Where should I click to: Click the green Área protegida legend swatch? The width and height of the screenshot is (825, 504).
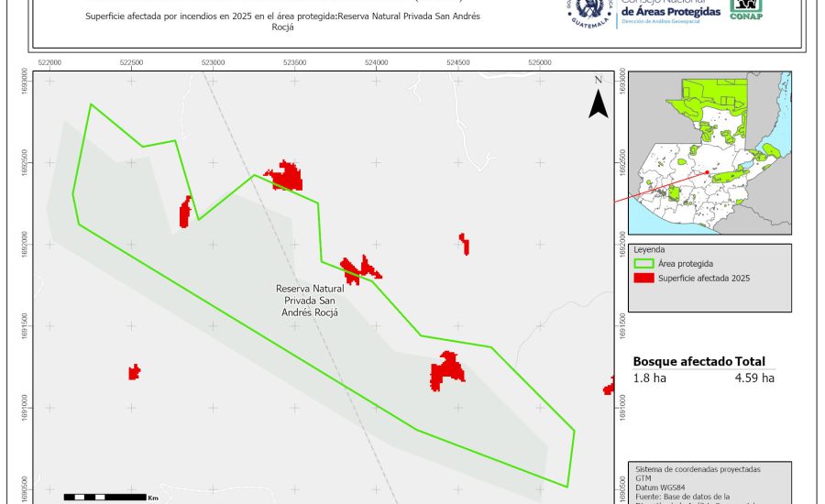(x=644, y=264)
